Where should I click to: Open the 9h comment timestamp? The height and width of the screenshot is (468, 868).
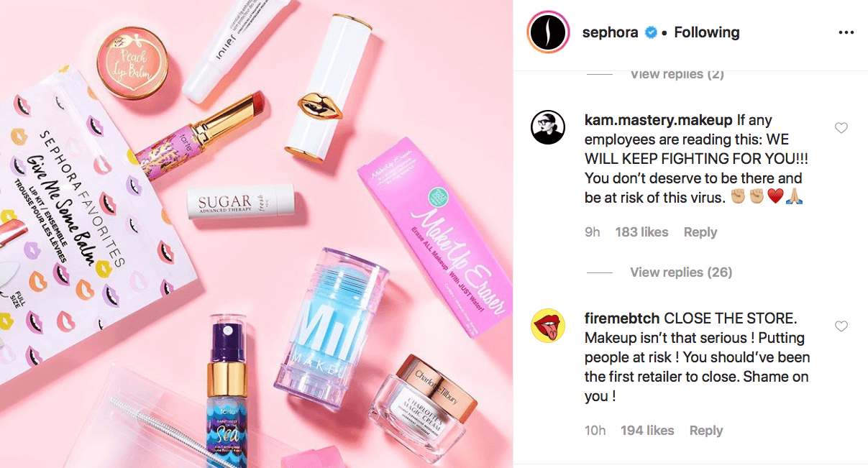[593, 232]
